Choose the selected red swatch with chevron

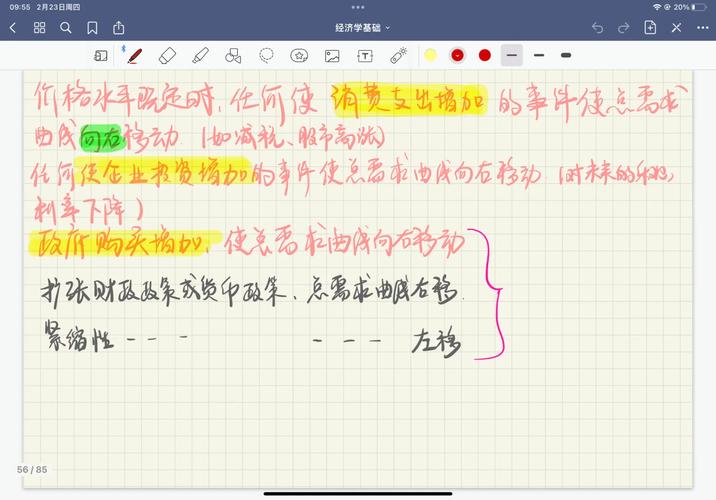pyautogui.click(x=457, y=55)
